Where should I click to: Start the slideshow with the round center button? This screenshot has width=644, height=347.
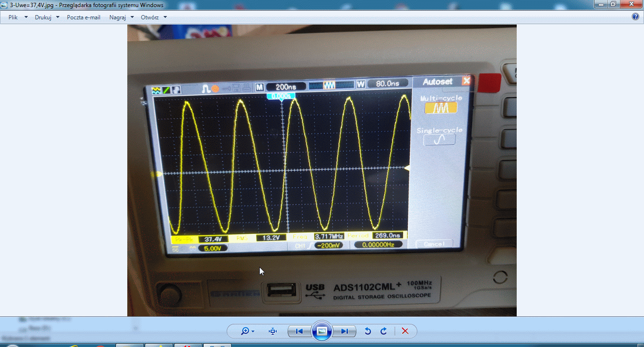[x=322, y=331]
